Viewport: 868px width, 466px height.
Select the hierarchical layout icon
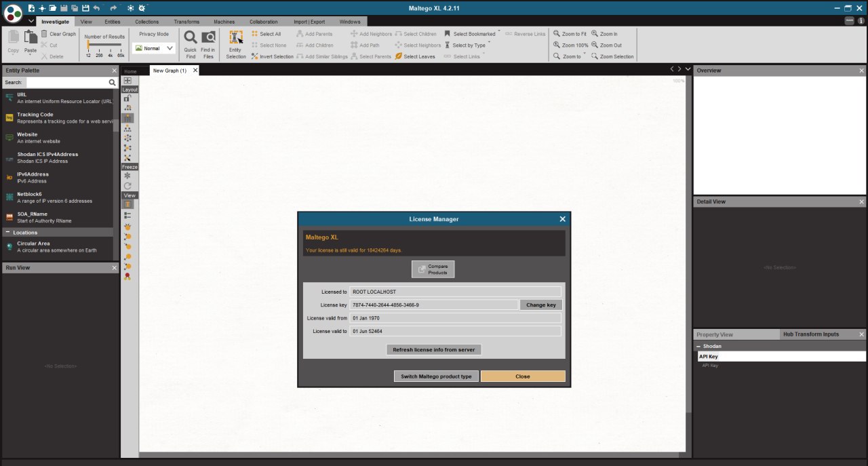coord(127,128)
